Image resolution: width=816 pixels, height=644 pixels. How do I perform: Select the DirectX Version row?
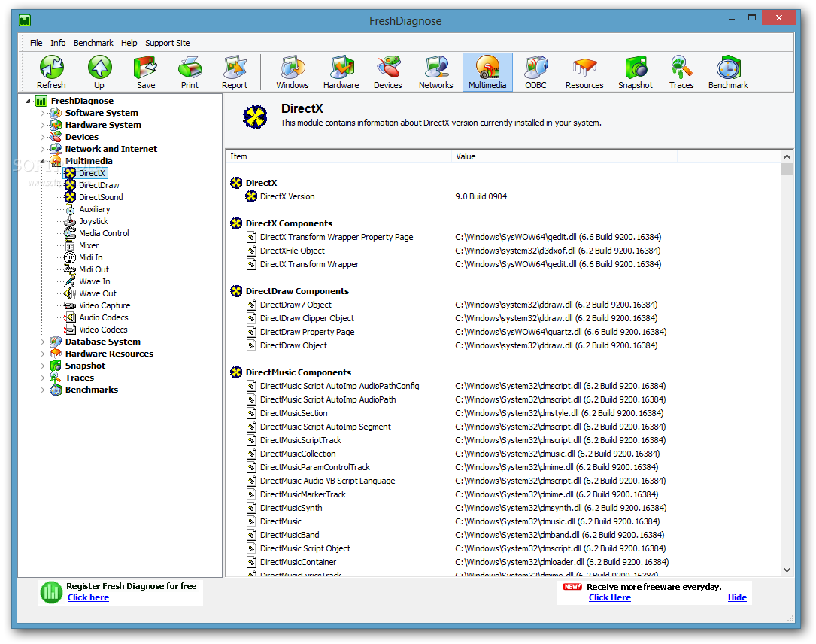point(504,197)
